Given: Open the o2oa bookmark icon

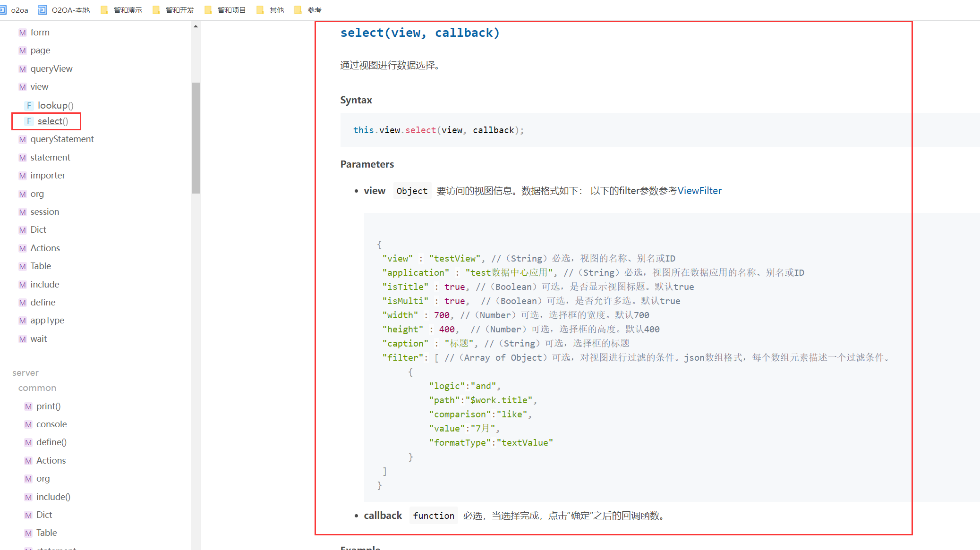Looking at the screenshot, I should click(3, 10).
